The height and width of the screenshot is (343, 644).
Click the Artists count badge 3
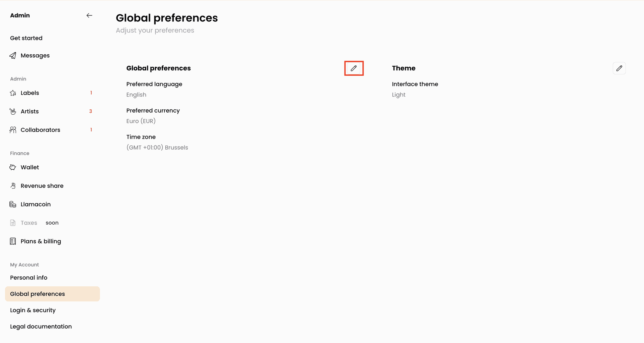coord(91,111)
